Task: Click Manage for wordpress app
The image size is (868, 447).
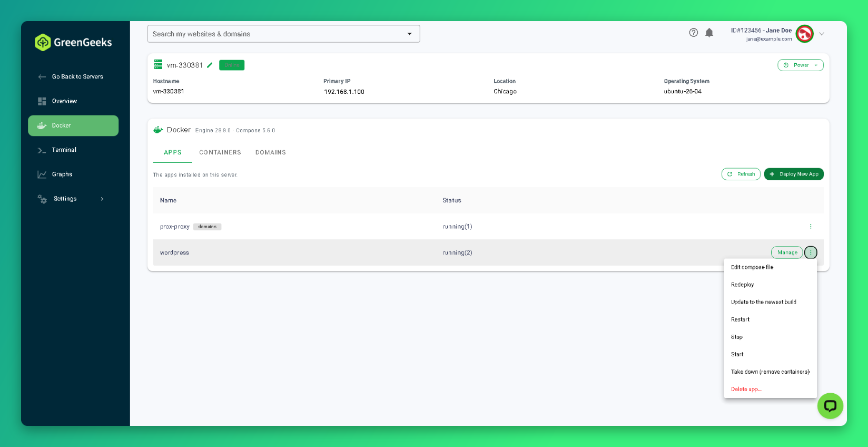Action: pos(787,252)
